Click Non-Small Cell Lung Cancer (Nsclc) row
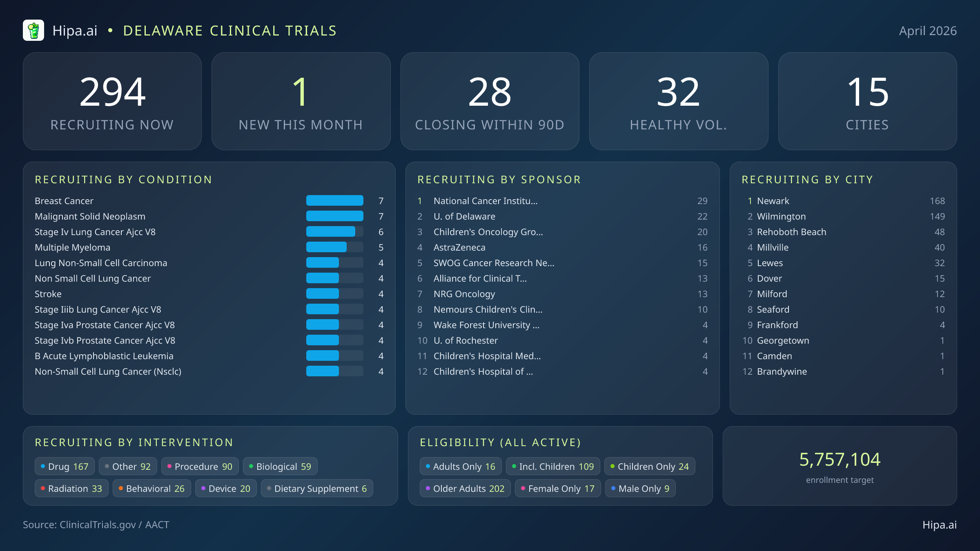 tap(209, 371)
